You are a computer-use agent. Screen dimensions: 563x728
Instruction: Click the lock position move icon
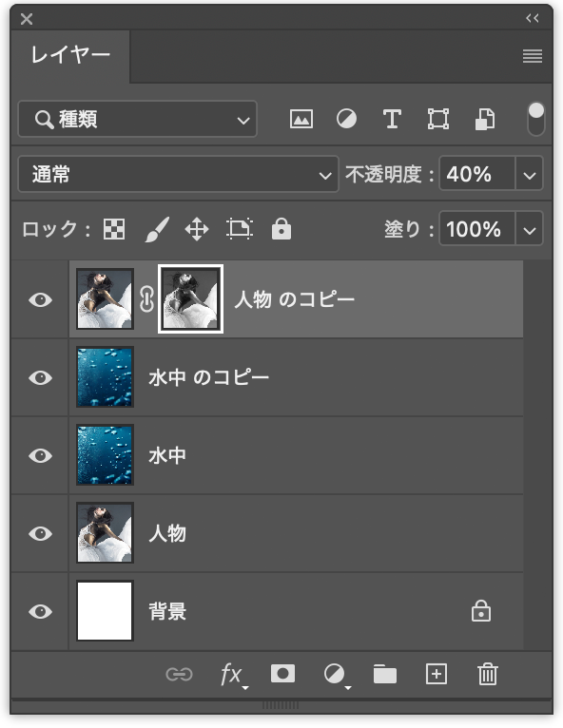tap(197, 229)
